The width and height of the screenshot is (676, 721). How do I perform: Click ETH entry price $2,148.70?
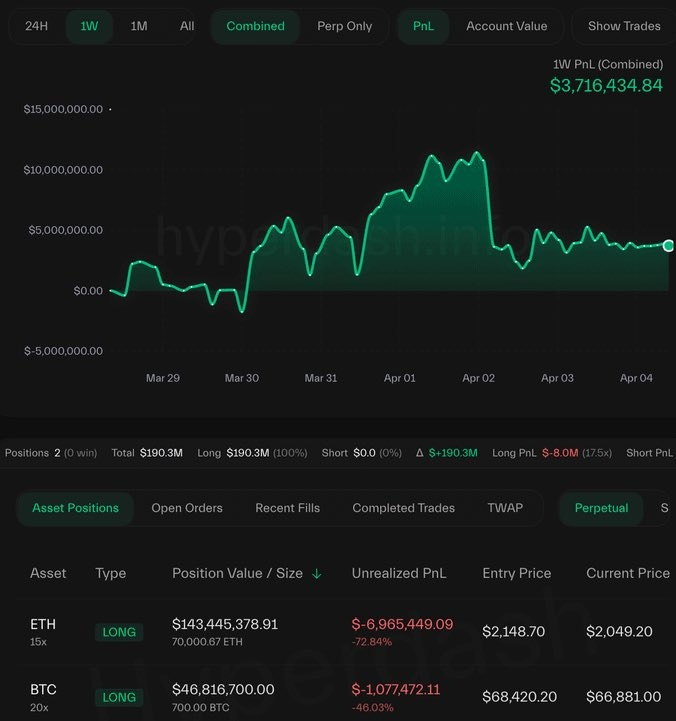tap(514, 631)
